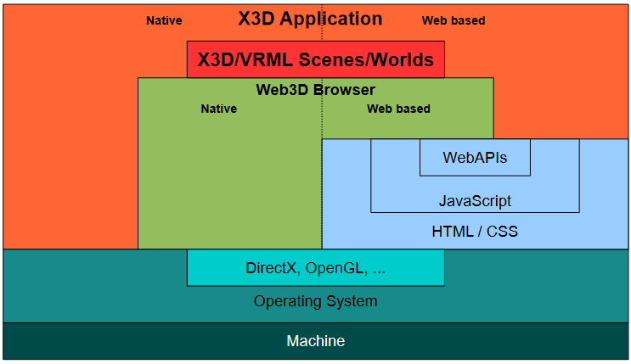Click the JavaScript label
631x364 pixels.
(x=475, y=201)
